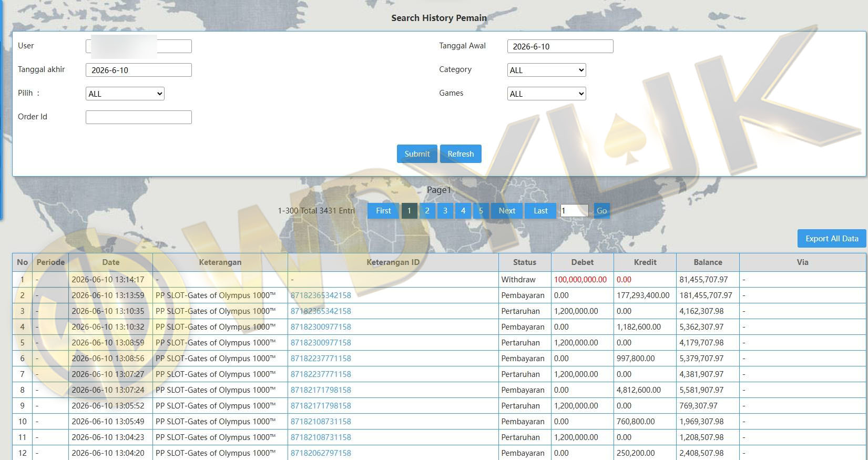Select the kredit value 760,800.00
This screenshot has height=460, width=868.
point(636,422)
